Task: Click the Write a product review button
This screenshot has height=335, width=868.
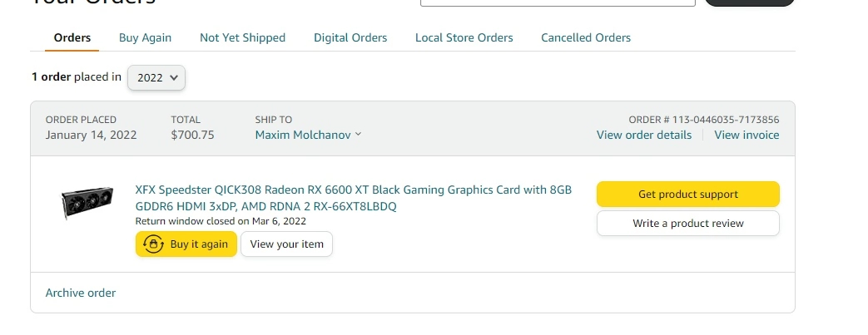Action: pos(687,224)
